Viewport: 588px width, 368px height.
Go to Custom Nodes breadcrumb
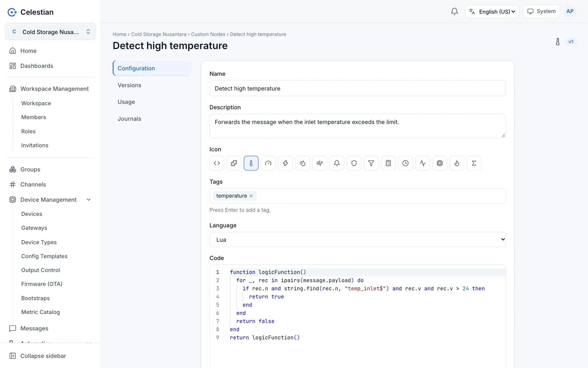208,34
